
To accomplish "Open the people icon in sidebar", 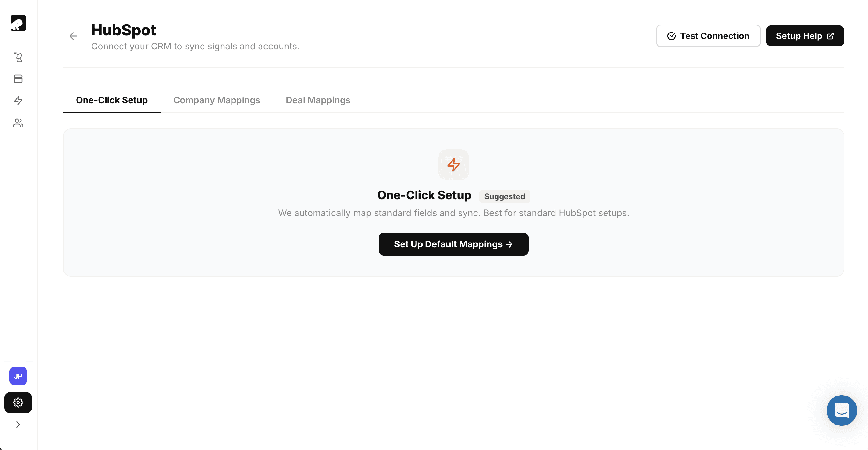I will coord(18,123).
